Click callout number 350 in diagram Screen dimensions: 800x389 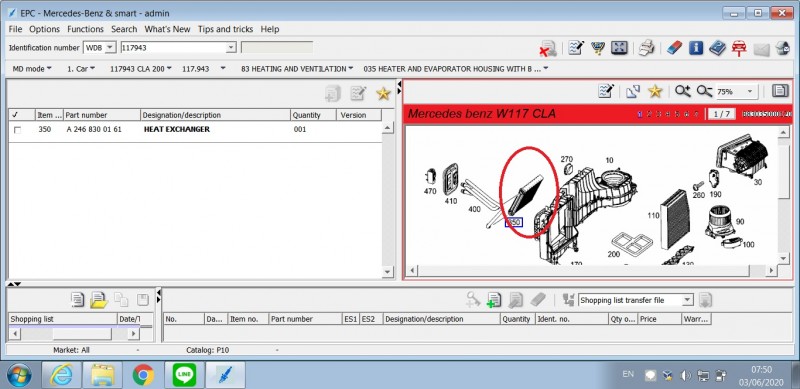point(514,223)
